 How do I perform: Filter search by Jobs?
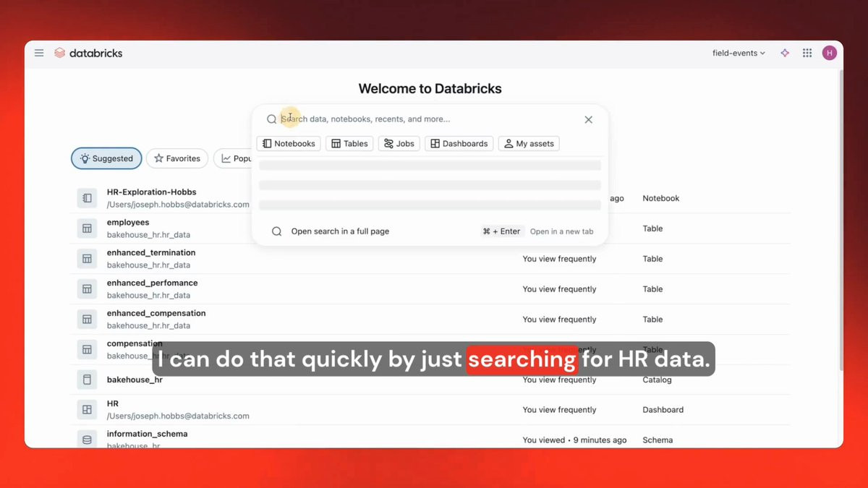[399, 143]
